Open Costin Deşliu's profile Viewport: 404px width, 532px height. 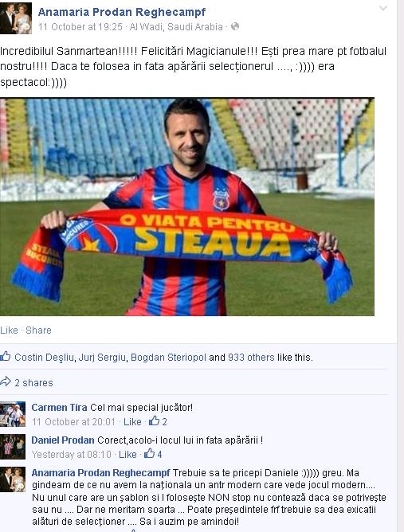44,358
